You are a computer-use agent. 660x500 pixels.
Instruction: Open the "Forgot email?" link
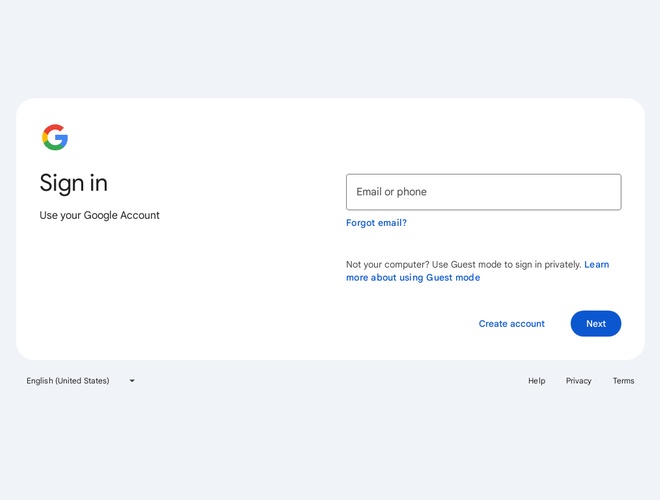tap(376, 223)
